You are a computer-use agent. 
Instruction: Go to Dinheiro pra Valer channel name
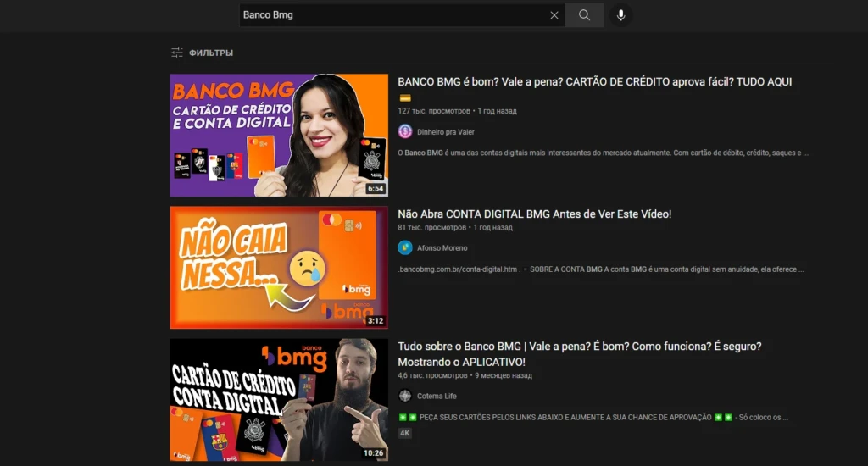pos(446,131)
